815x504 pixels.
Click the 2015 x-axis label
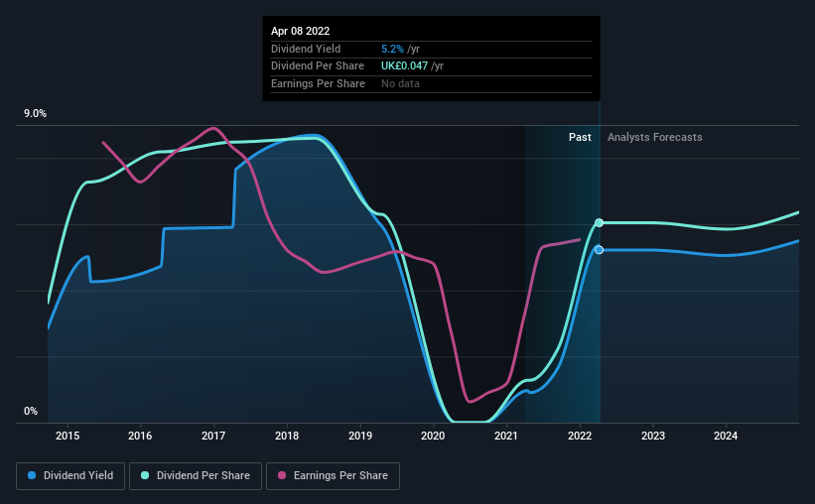[68, 436]
